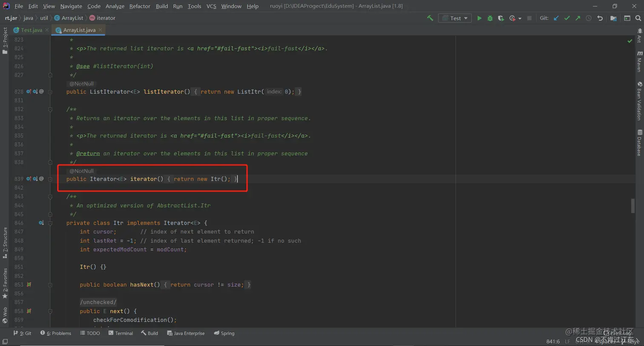Click the terminal-window icon next to the search magnifier
Viewport: 644px width, 346px height.
[x=627, y=18]
